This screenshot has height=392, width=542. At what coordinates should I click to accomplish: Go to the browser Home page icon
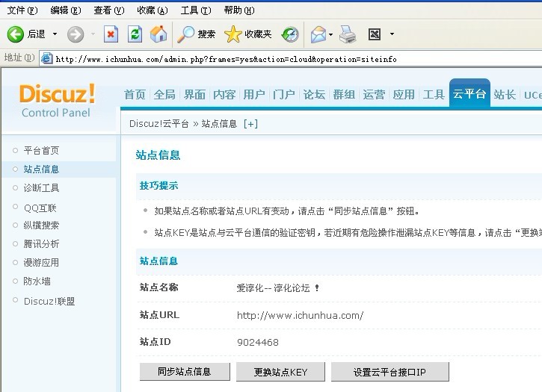point(158,34)
